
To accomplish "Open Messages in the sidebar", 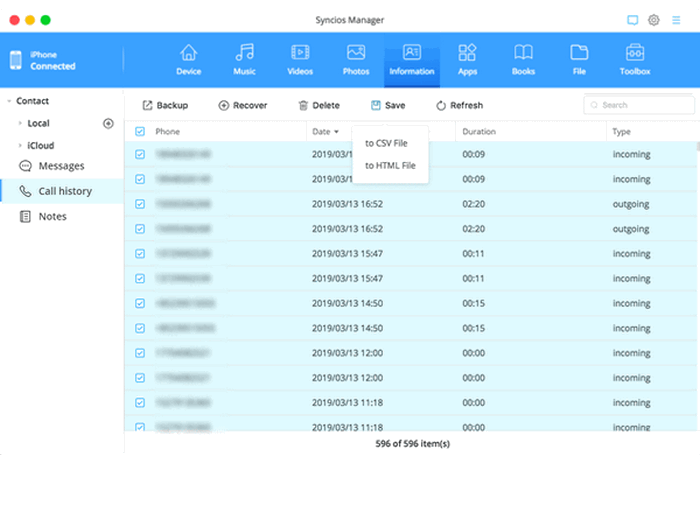I will click(62, 166).
